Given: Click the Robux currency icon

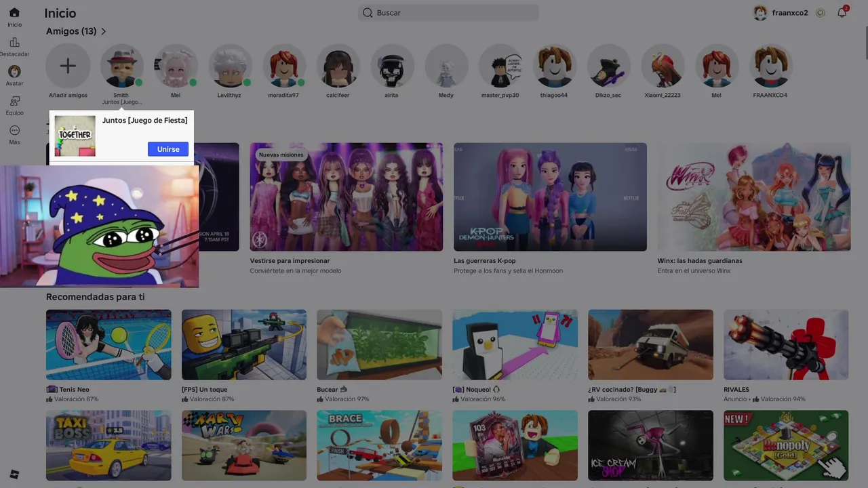Looking at the screenshot, I should click(821, 13).
